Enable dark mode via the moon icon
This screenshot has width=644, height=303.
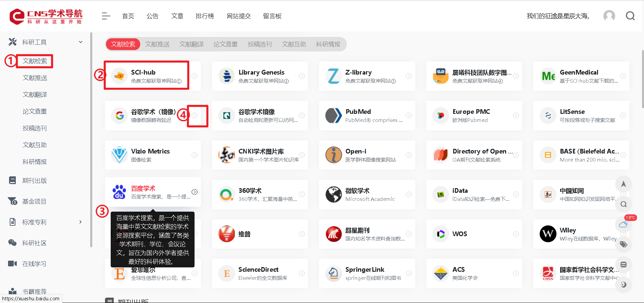(623, 285)
